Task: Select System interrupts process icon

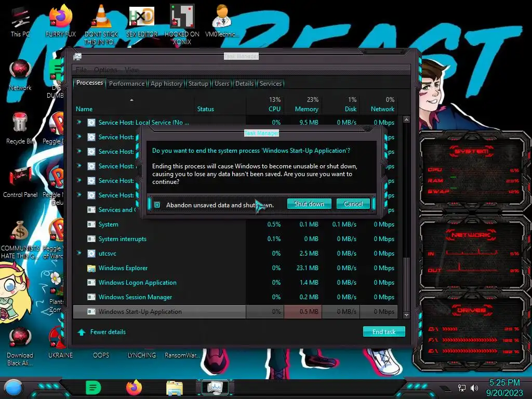Action: pos(91,239)
